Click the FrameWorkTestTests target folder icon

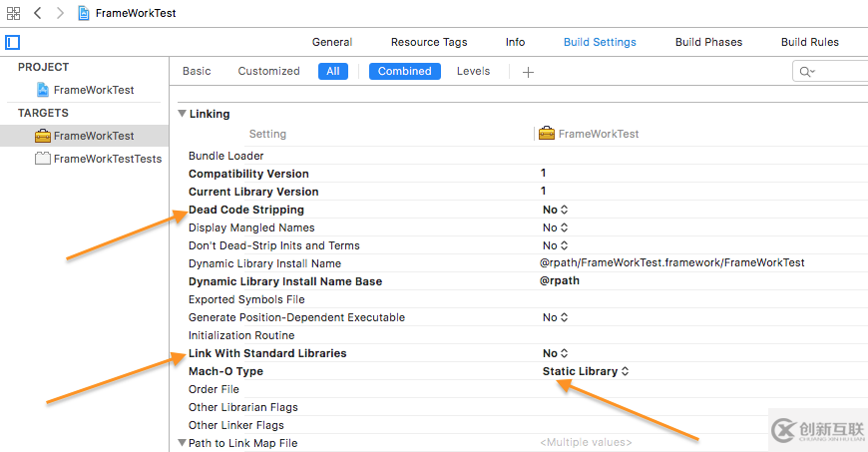43,159
